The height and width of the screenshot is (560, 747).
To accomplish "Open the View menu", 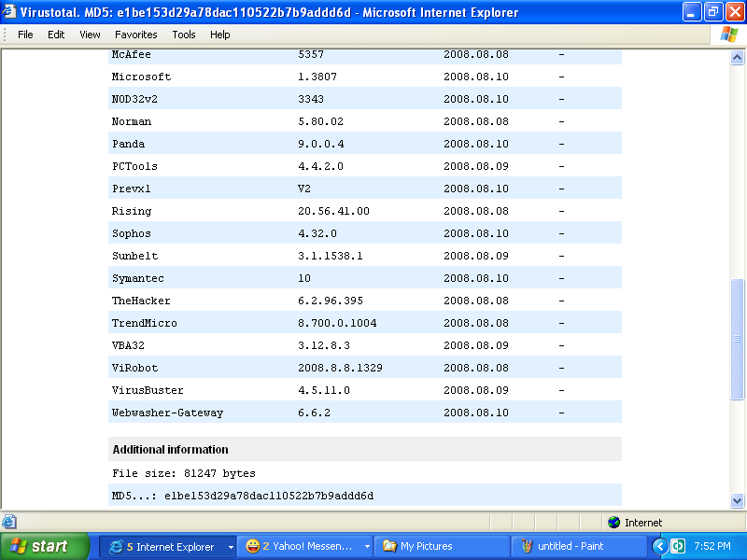I will 90,35.
